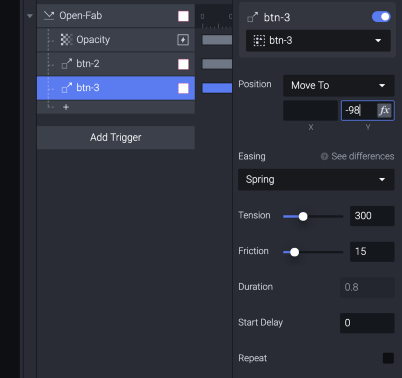Image resolution: width=402 pixels, height=378 pixels.
Task: Click the Tension slider handle
Action: (x=303, y=217)
